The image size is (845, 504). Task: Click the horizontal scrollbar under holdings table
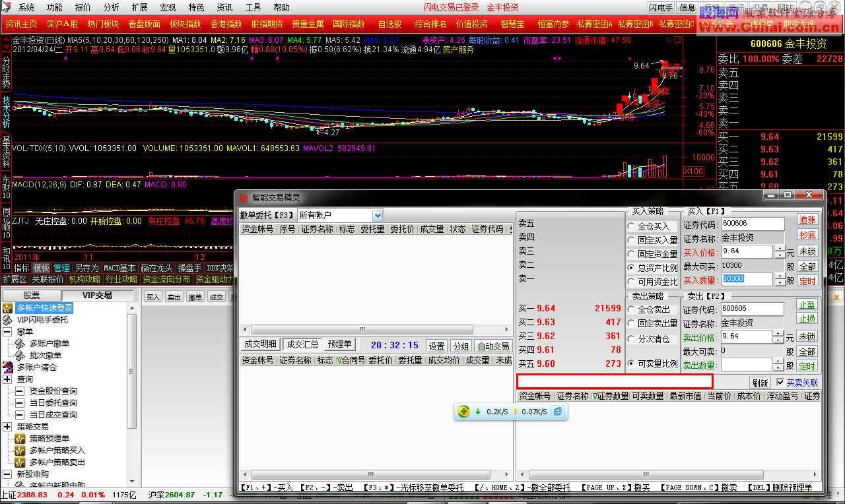pyautogui.click(x=669, y=476)
